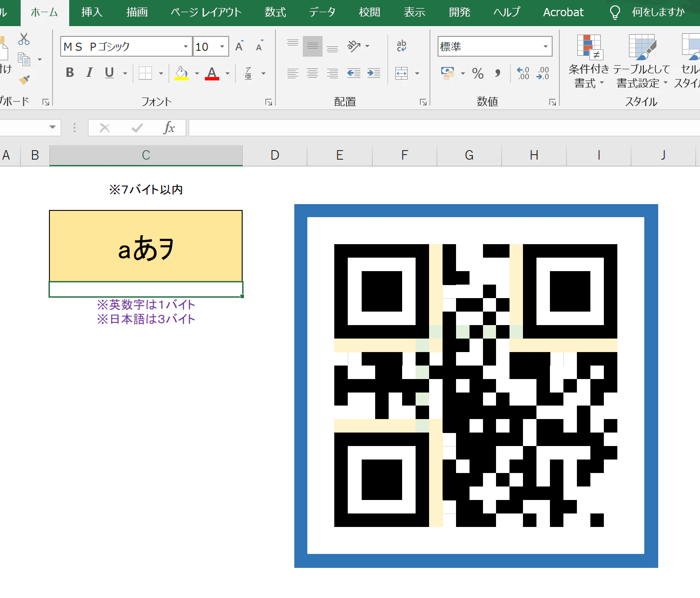The width and height of the screenshot is (700, 598).
Task: Align cell text to the left
Action: coord(293,73)
